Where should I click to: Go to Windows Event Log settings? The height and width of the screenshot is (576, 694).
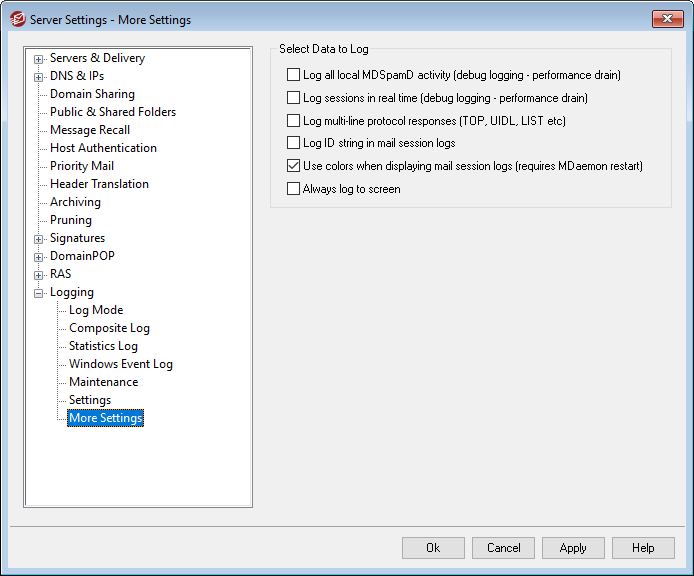(x=120, y=364)
